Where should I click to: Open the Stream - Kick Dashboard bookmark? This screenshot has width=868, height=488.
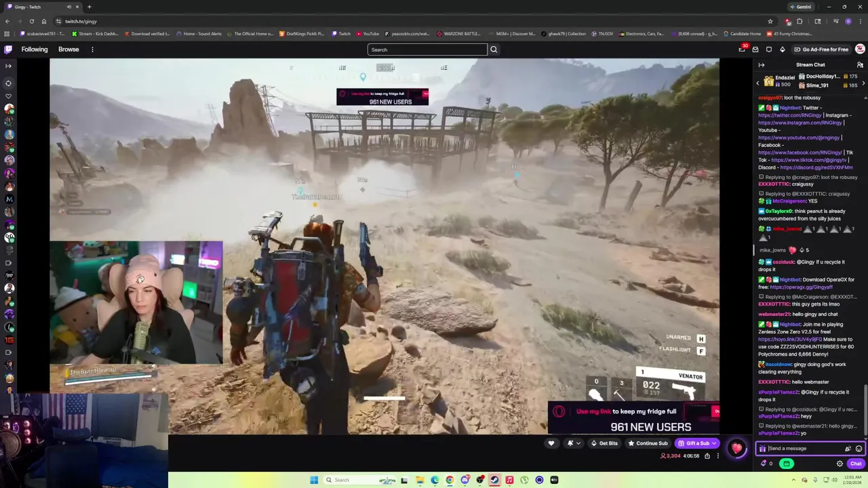point(95,34)
